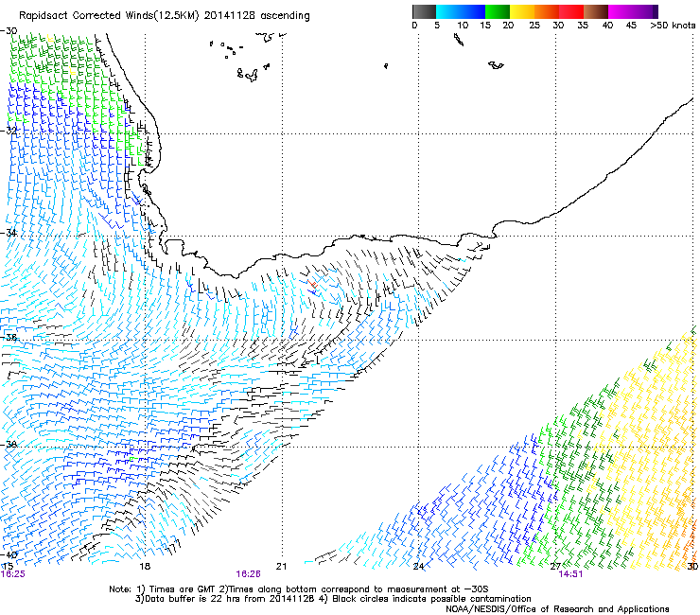Screen dimensions: 700x615
Task: Click the '18' longitude label
Action: pyautogui.click(x=145, y=567)
